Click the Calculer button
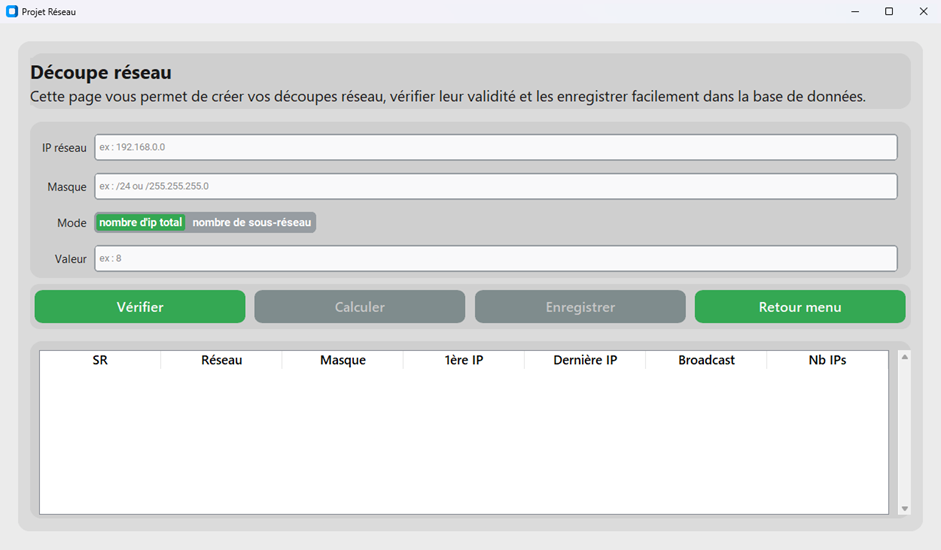 coord(359,307)
